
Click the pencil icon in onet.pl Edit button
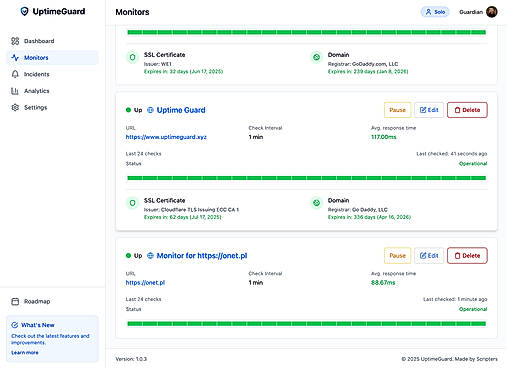click(x=423, y=256)
